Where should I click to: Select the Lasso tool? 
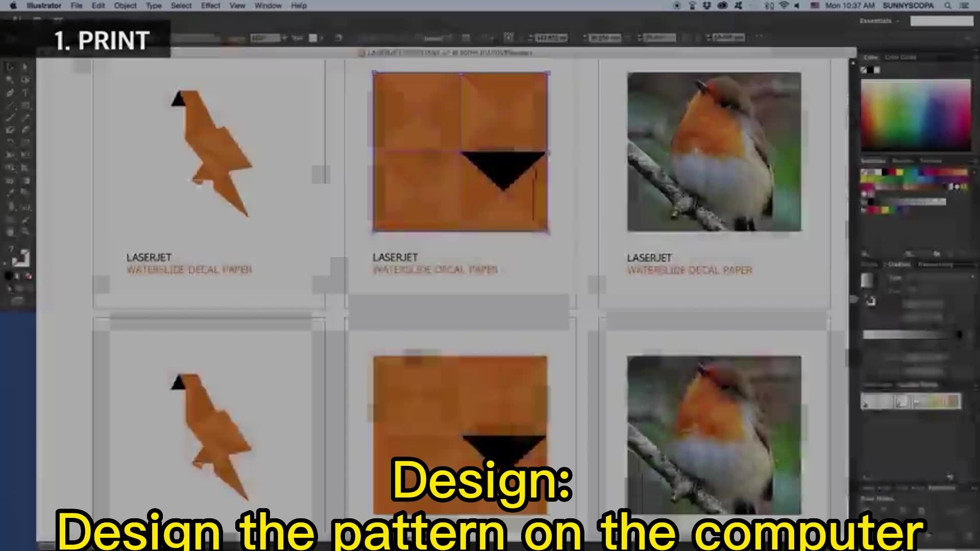[25, 80]
